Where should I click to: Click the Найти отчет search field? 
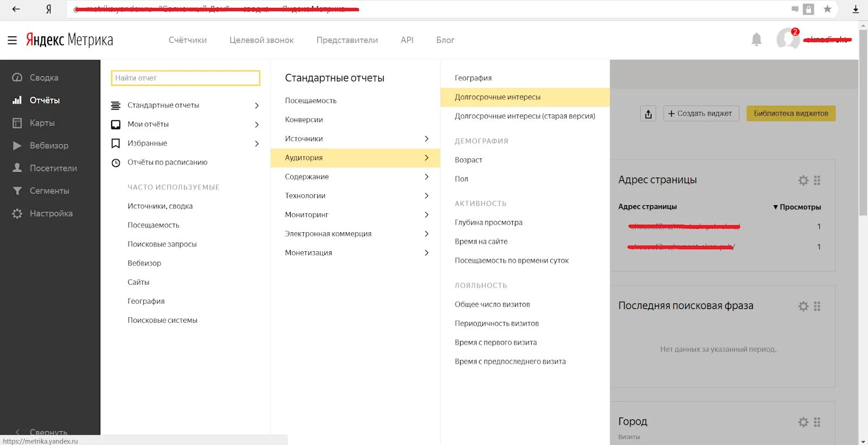pyautogui.click(x=185, y=78)
